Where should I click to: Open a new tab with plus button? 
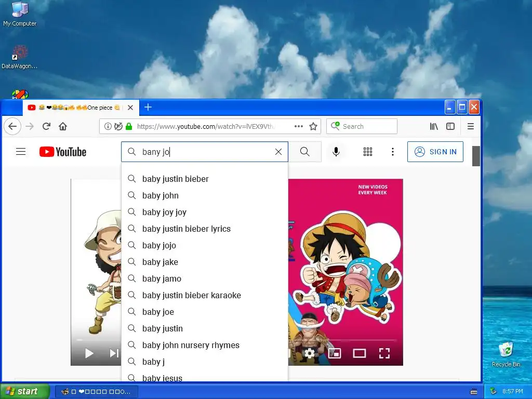[148, 107]
